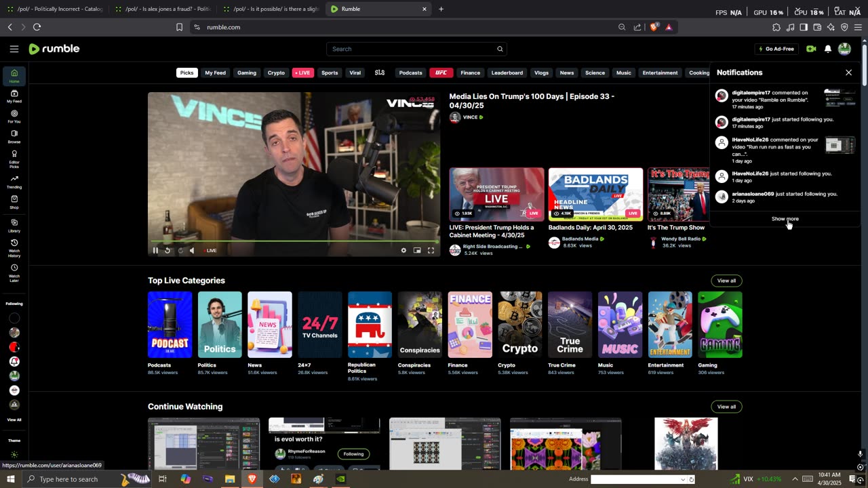Open the Gaming live category tile
This screenshot has width=868, height=488.
[x=720, y=325]
